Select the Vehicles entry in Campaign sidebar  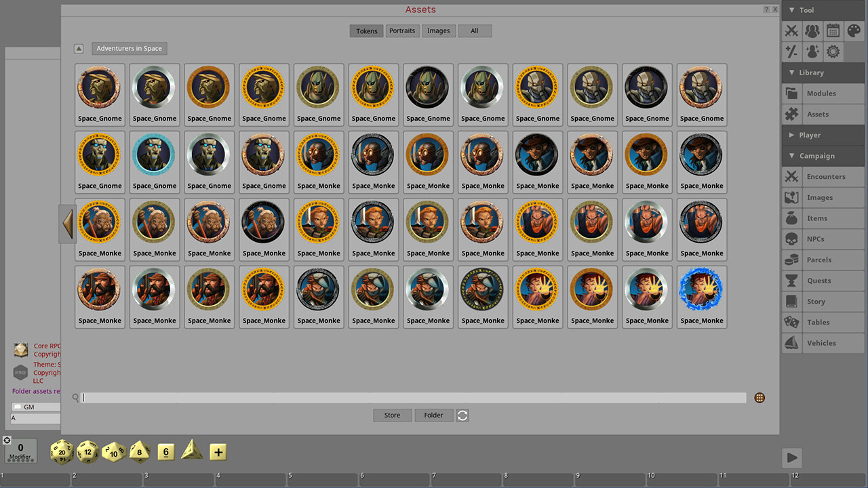coord(821,343)
